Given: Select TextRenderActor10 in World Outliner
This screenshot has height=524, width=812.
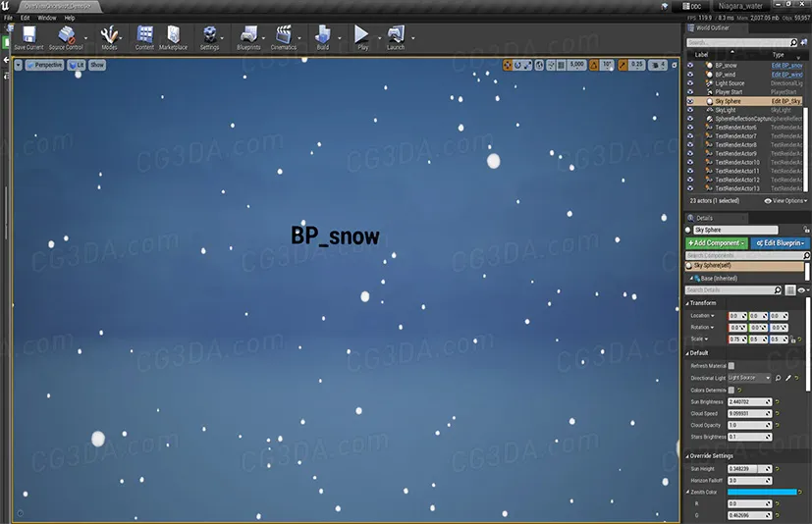Looking at the screenshot, I should (x=736, y=163).
